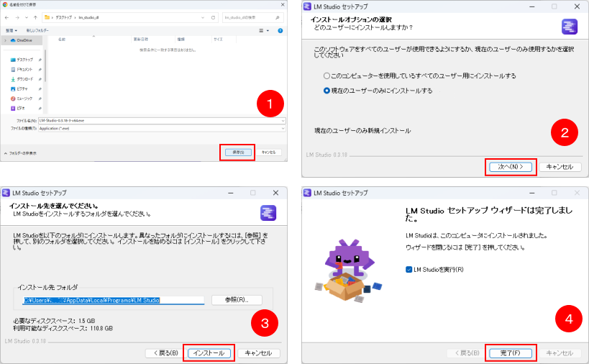
Task: Cancel the save-as dialog
Action: (x=268, y=152)
